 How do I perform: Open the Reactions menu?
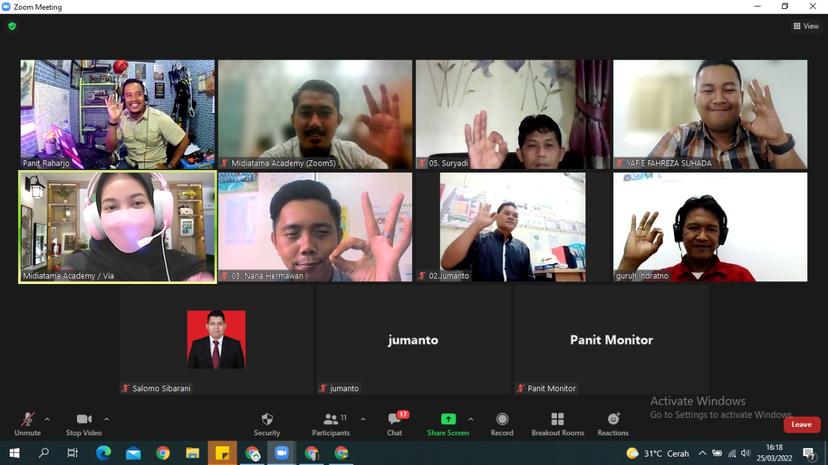[x=613, y=424]
